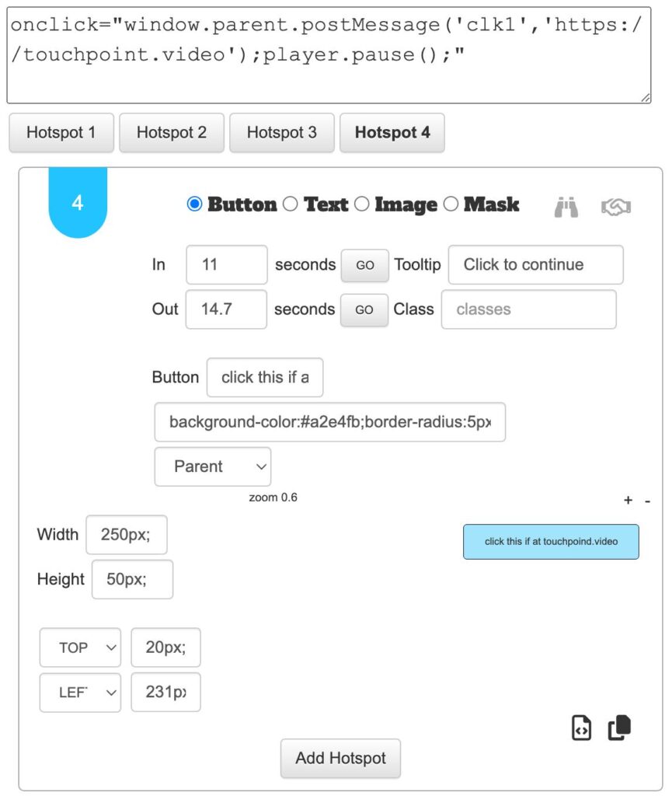672x796 pixels.
Task: Switch to Hotspot 1 tab
Action: point(61,132)
